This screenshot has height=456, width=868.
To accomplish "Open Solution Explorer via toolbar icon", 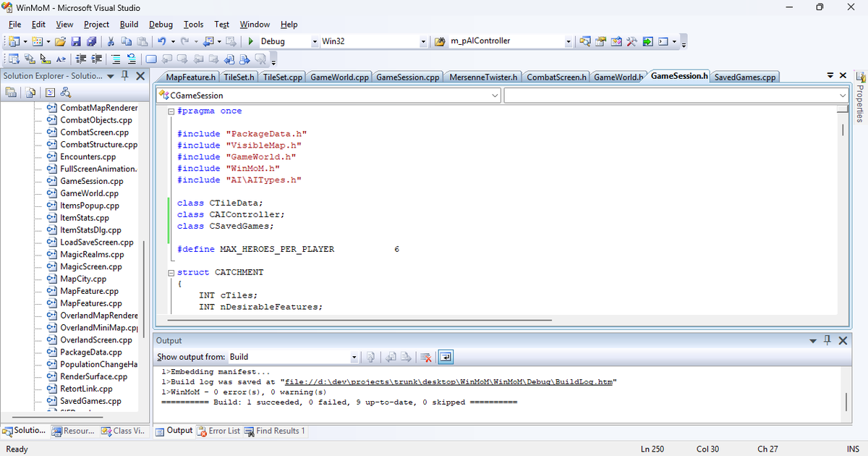I will (x=584, y=41).
